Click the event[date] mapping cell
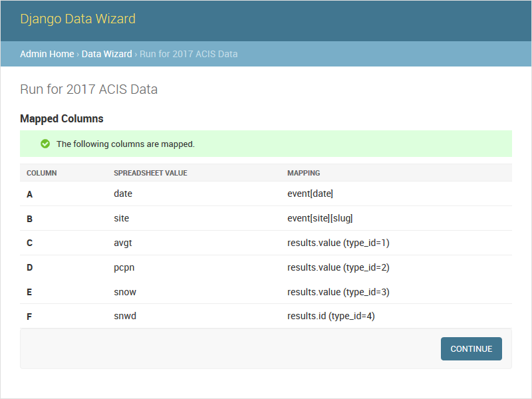 310,194
